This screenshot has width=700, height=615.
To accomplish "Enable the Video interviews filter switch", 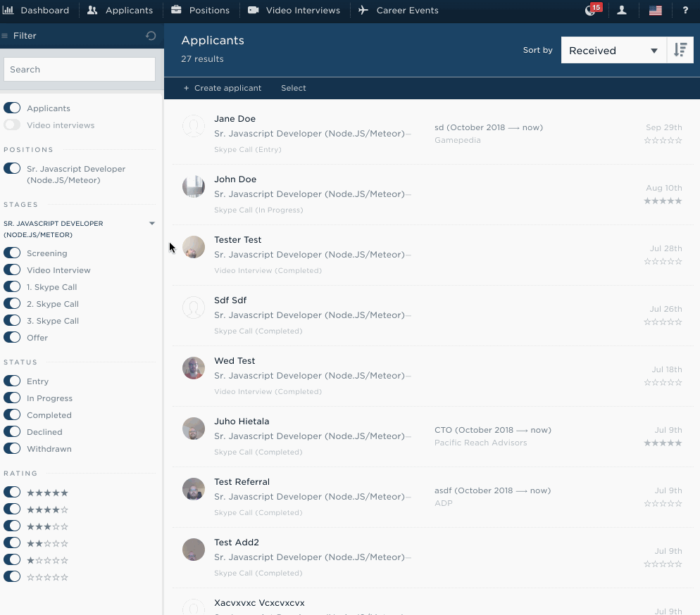I will point(12,125).
